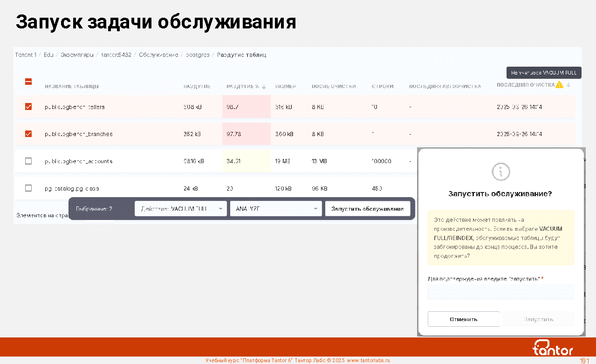Image resolution: width=596 pixels, height=364 pixels.
Task: Click the confirmation text input field
Action: click(501, 292)
